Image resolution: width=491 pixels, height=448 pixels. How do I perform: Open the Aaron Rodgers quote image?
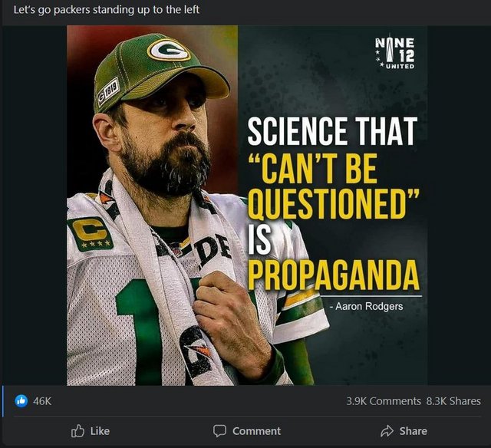[x=247, y=206]
